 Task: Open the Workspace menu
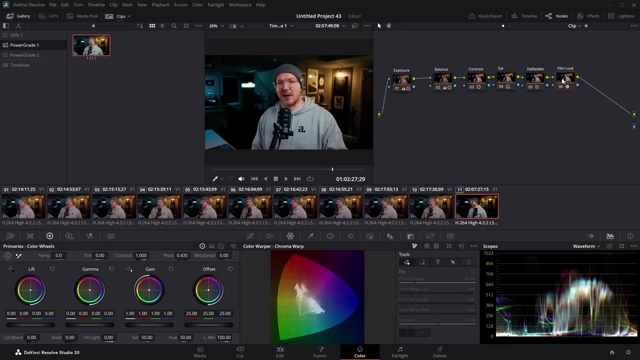pyautogui.click(x=240, y=5)
